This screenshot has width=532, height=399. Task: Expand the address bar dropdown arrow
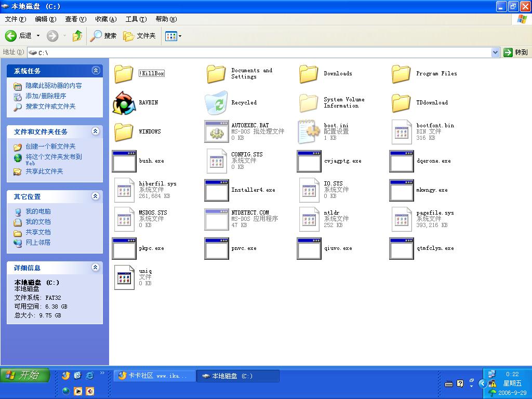click(495, 52)
